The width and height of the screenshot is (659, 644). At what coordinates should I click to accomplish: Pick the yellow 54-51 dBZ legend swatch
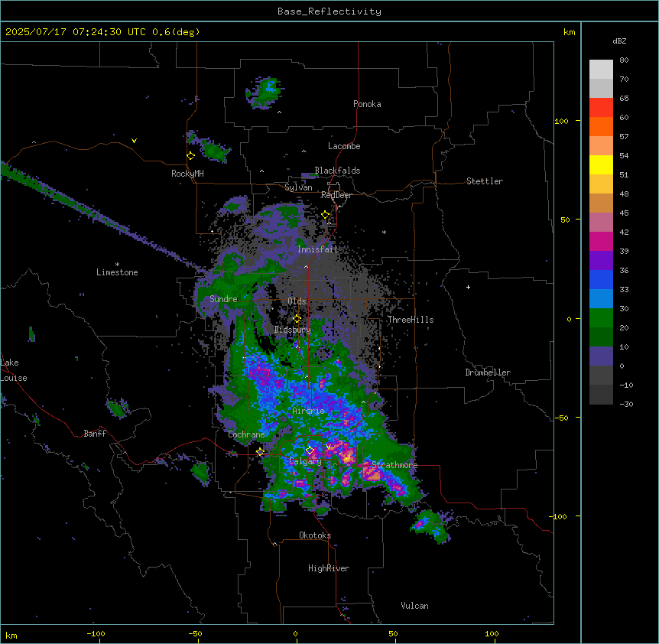click(x=601, y=164)
